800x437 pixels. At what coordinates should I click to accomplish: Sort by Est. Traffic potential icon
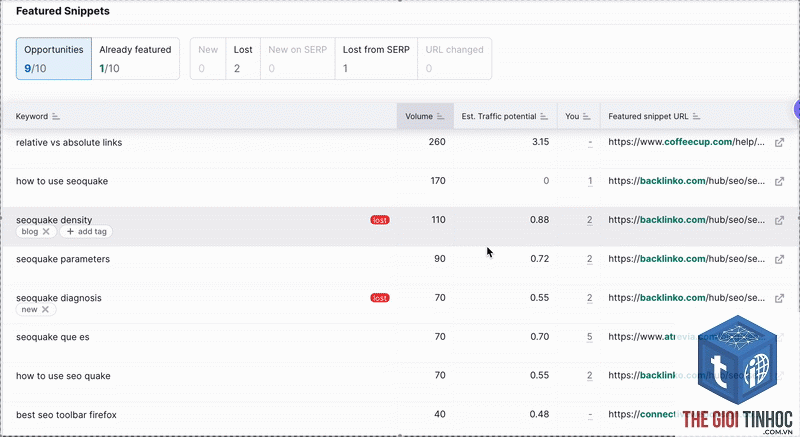point(544,117)
